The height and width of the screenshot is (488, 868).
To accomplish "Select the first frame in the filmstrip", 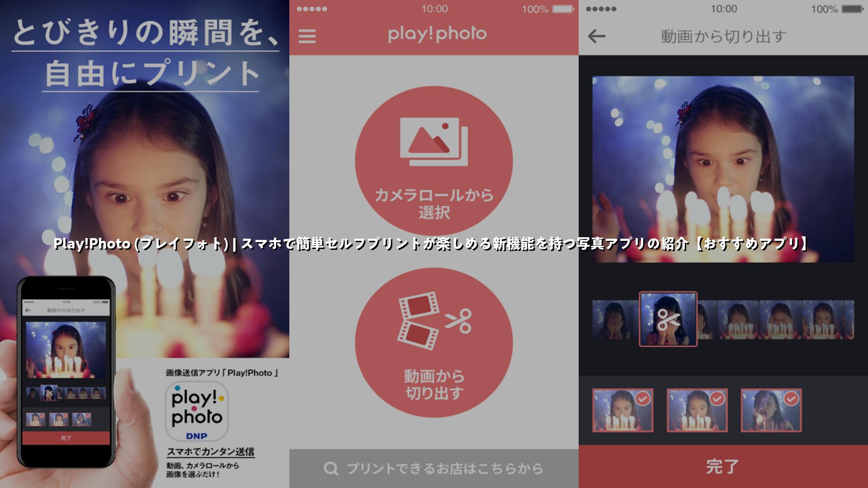I will coord(615,320).
